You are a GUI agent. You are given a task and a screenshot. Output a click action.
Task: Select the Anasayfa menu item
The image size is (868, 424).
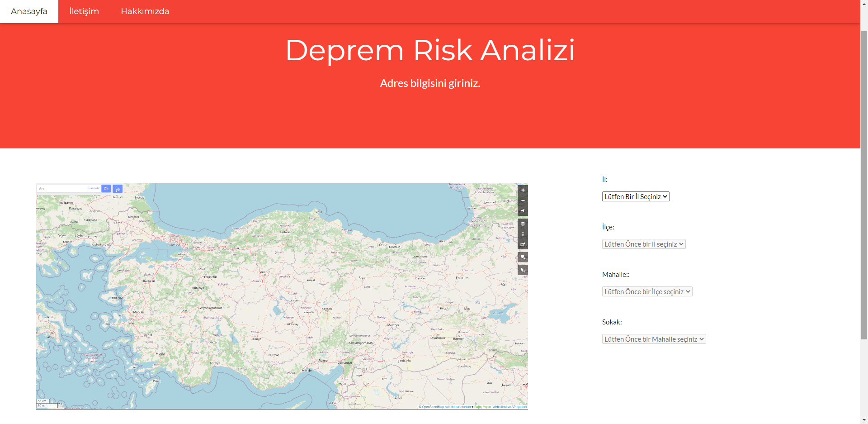[29, 11]
